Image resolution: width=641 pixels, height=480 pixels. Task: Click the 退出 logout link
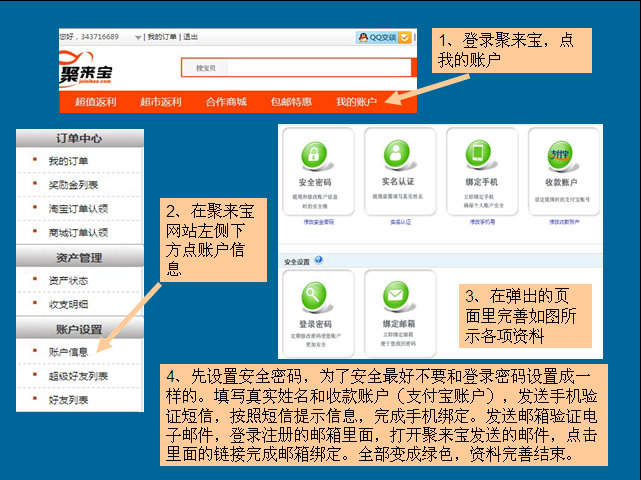coord(191,37)
